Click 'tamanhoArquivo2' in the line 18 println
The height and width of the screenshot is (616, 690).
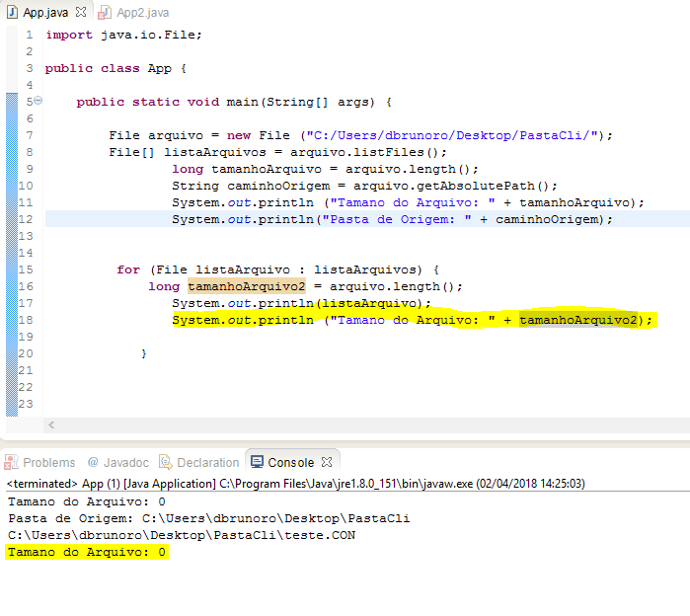point(578,320)
